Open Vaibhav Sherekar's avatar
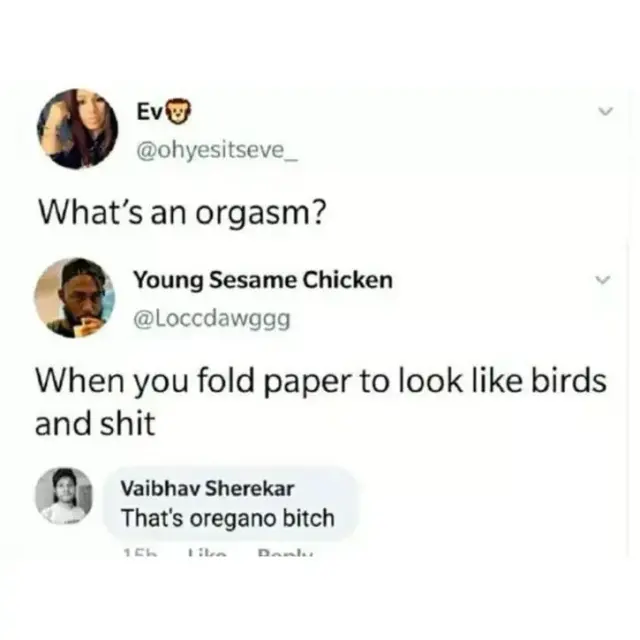640x640 pixels. click(64, 496)
